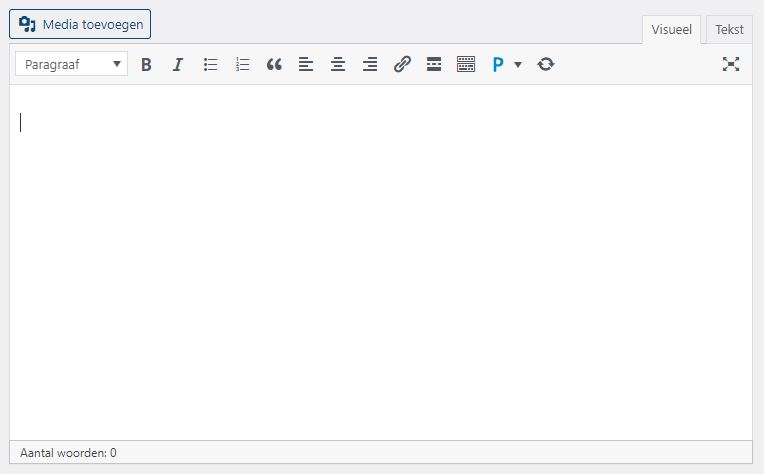The image size is (764, 474).
Task: Switch to the Visueel tab
Action: [671, 30]
